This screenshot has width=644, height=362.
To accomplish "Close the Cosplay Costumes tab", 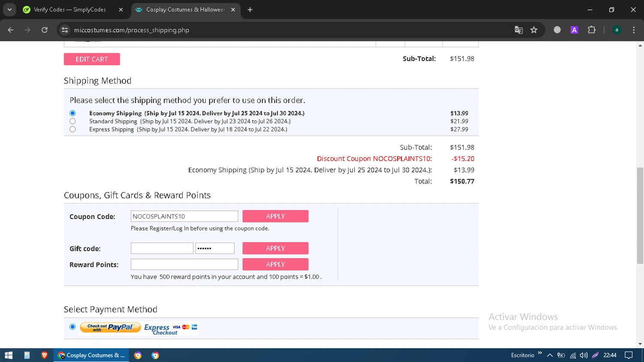I will point(233,9).
